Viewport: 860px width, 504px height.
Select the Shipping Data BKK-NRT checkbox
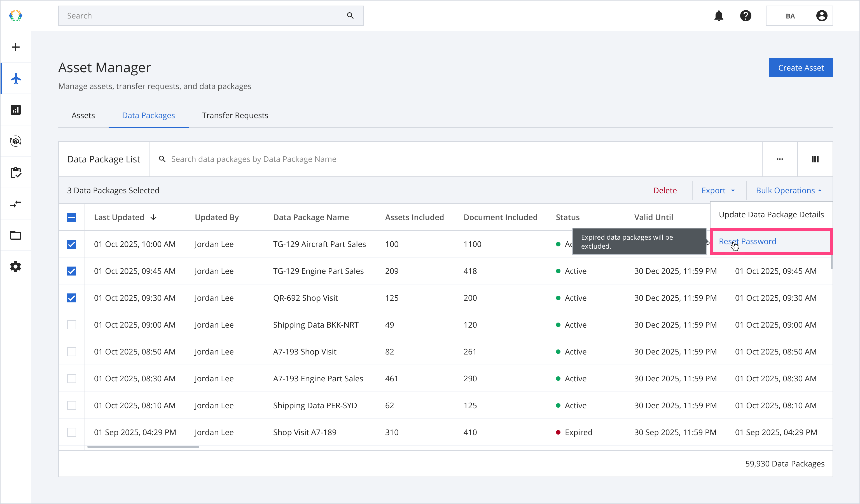(x=72, y=325)
